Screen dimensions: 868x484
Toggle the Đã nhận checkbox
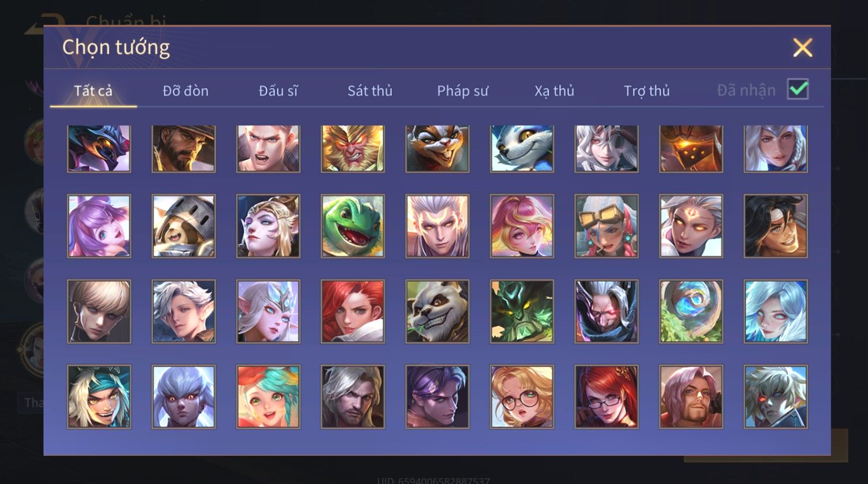tap(798, 90)
